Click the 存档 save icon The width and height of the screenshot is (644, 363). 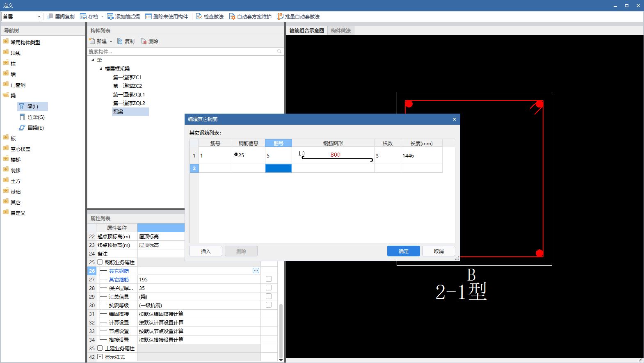83,16
